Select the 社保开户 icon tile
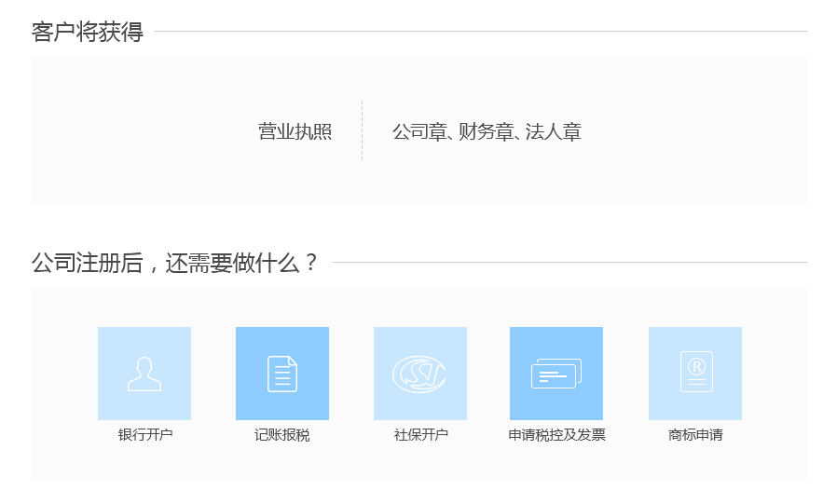Image resolution: width=837 pixels, height=504 pixels. (420, 374)
